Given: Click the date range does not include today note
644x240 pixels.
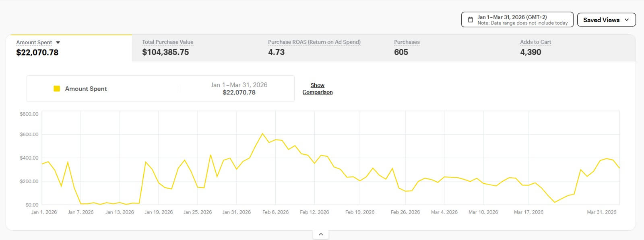Looking at the screenshot, I should [x=522, y=23].
